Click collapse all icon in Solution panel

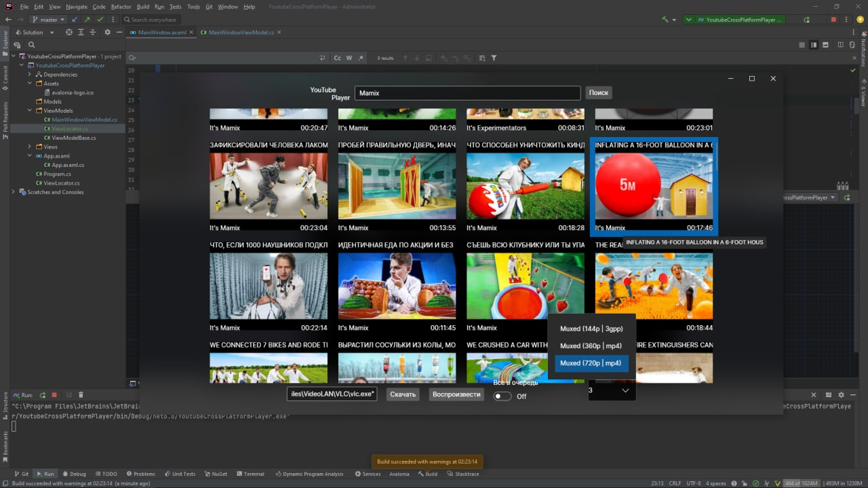[x=94, y=32]
